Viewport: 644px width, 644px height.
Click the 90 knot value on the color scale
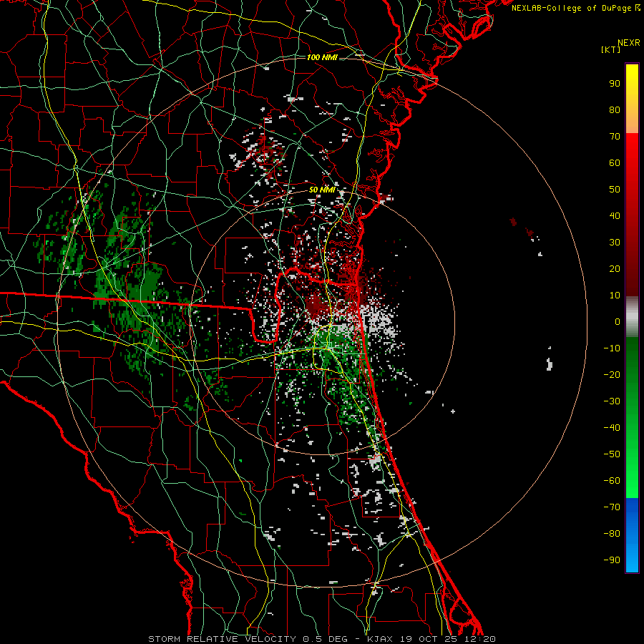[615, 84]
